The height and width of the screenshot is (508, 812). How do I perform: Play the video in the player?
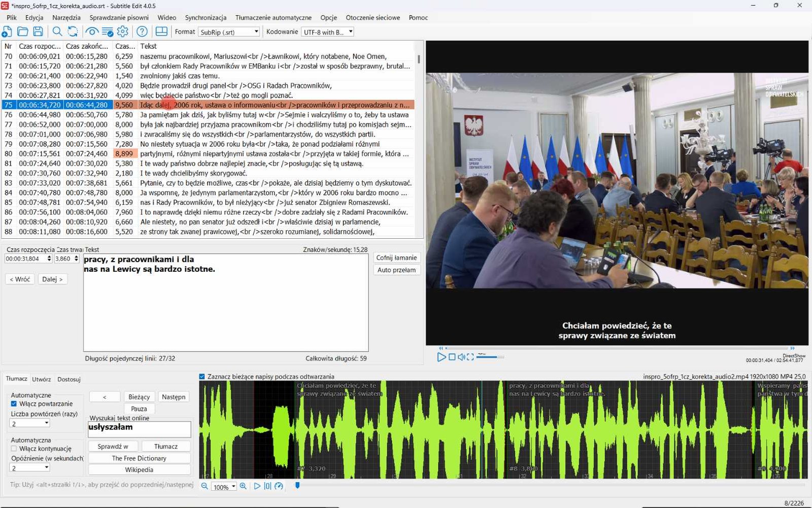(x=441, y=357)
